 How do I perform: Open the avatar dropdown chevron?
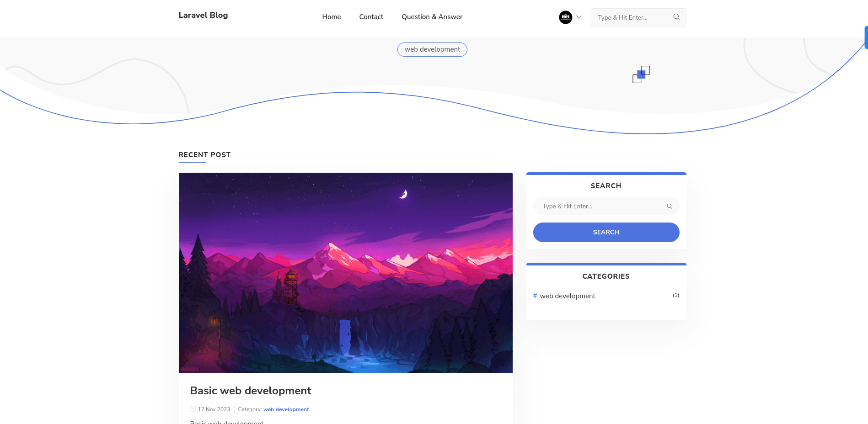tap(579, 17)
